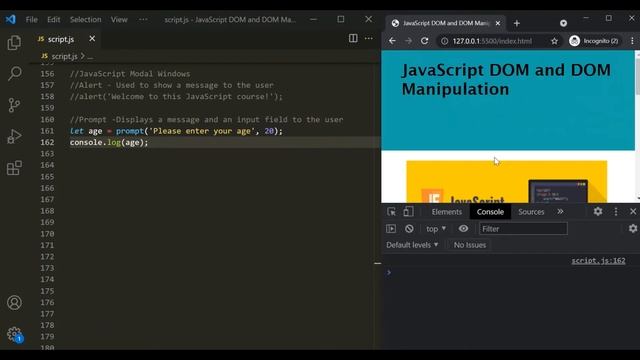Open the Default levels dropdown
Screen dimensions: 640x360
coord(412,245)
